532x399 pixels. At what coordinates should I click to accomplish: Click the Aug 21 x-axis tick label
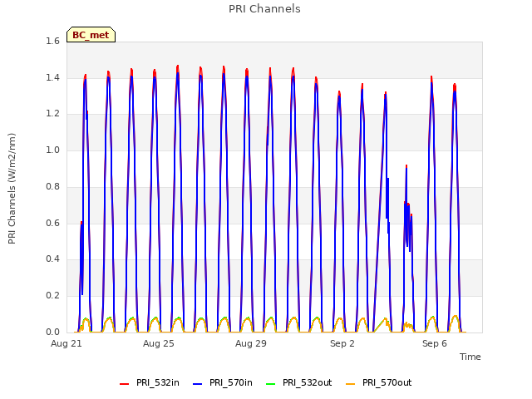(x=66, y=343)
